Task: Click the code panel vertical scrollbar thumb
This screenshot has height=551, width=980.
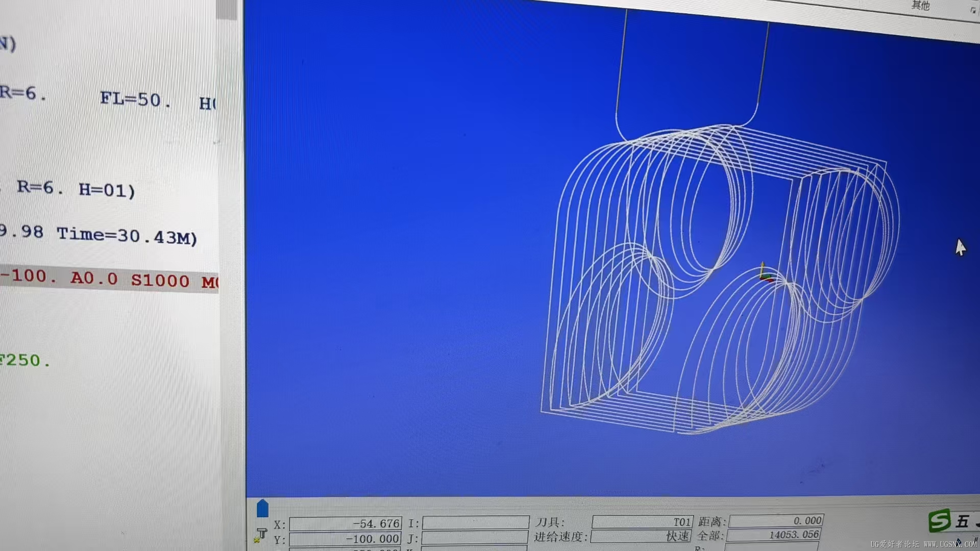Action: click(x=226, y=10)
